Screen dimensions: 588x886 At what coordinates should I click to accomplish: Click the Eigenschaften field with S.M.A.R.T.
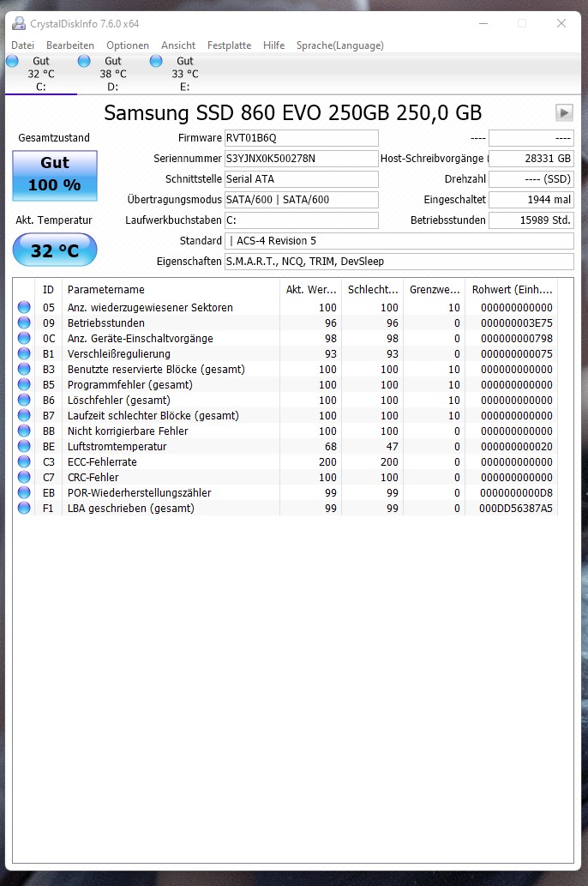click(399, 261)
